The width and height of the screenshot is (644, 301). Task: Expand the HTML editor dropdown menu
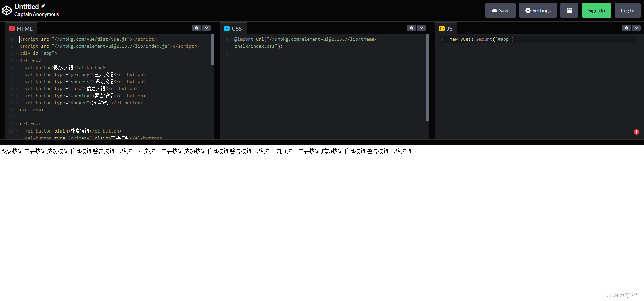click(x=206, y=28)
